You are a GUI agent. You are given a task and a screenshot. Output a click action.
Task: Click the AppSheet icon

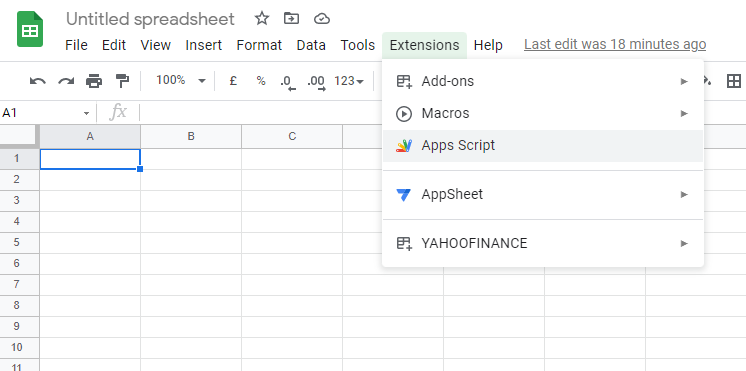(x=403, y=195)
